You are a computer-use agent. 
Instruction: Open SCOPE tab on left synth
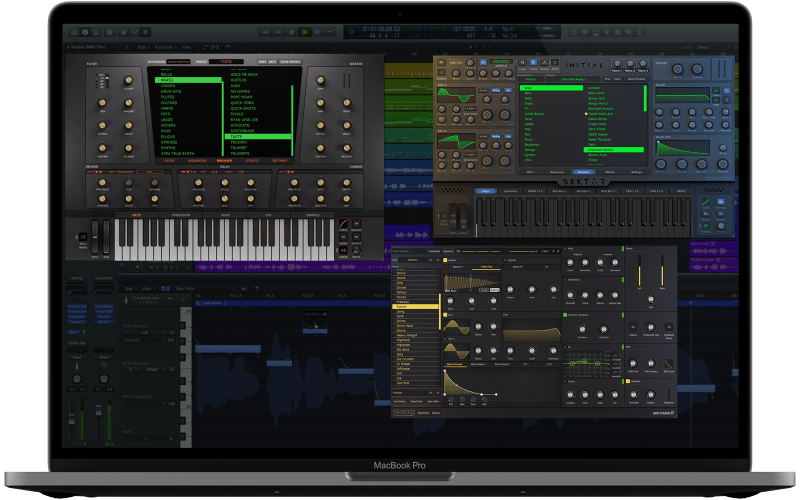click(x=169, y=161)
